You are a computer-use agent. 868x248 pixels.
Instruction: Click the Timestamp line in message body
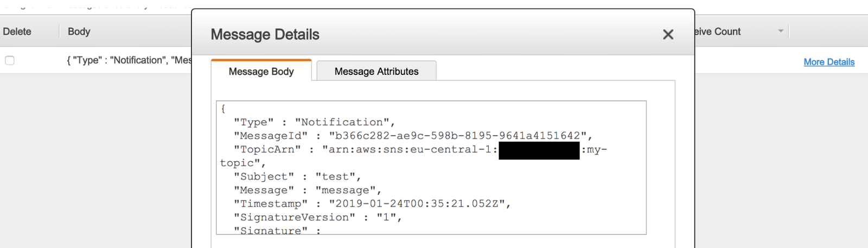[x=372, y=204]
